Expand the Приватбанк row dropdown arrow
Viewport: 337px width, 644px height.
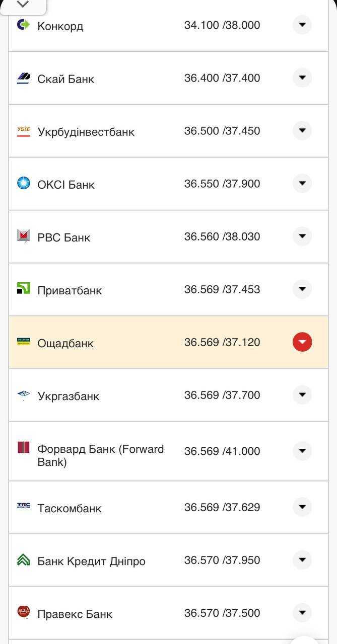click(x=302, y=289)
